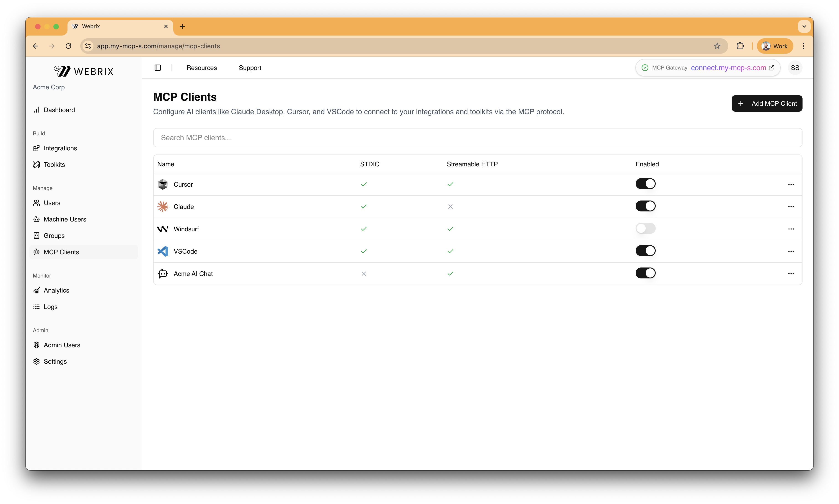
Task: Open the SS user avatar
Action: [x=795, y=68]
